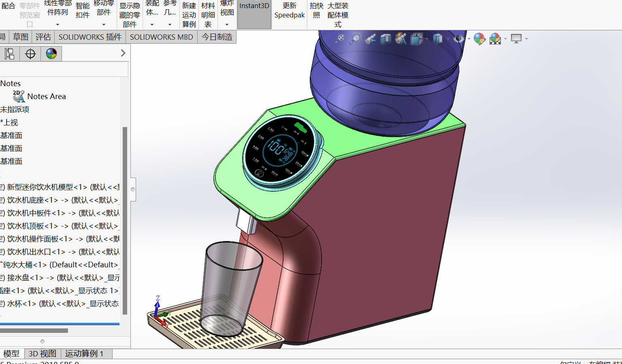This screenshot has width=622, height=364.
Task: Expand the Display Style dropdown arrow
Action: [x=448, y=39]
